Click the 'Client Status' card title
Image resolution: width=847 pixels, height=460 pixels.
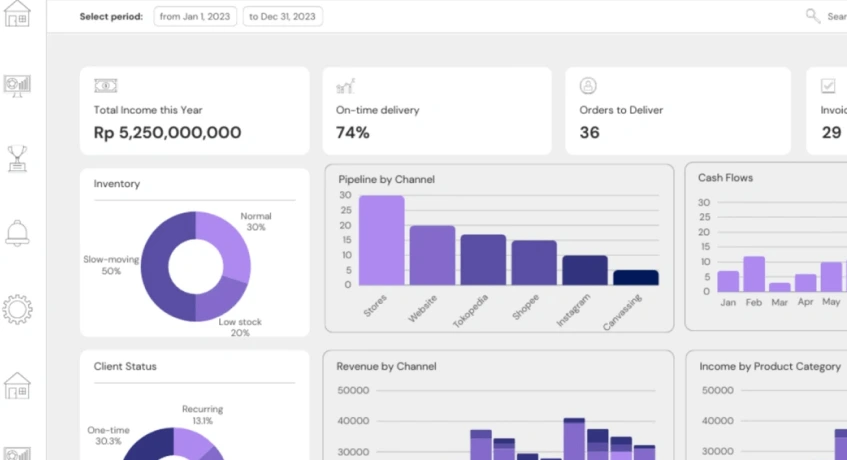point(125,366)
